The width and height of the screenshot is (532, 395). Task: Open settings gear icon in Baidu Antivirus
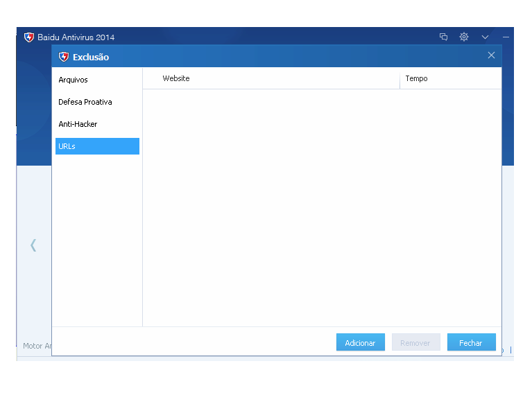(464, 37)
